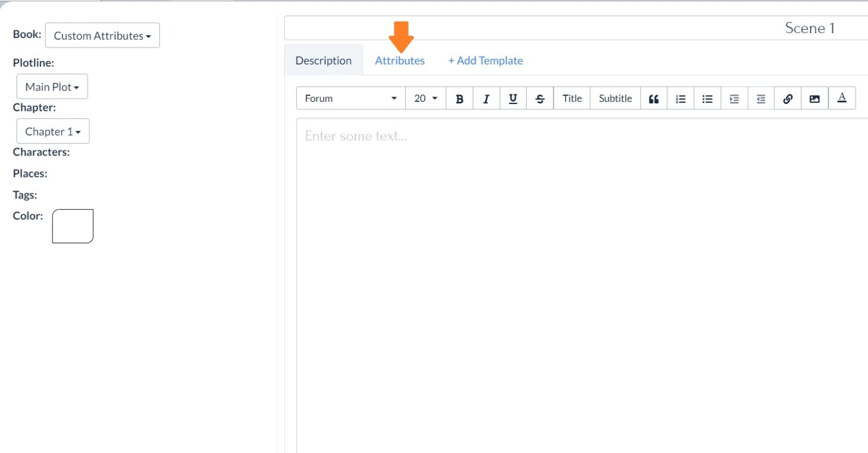Expand the Custom Attributes book dropdown
Image resolution: width=868 pixels, height=453 pixels.
[x=102, y=36]
